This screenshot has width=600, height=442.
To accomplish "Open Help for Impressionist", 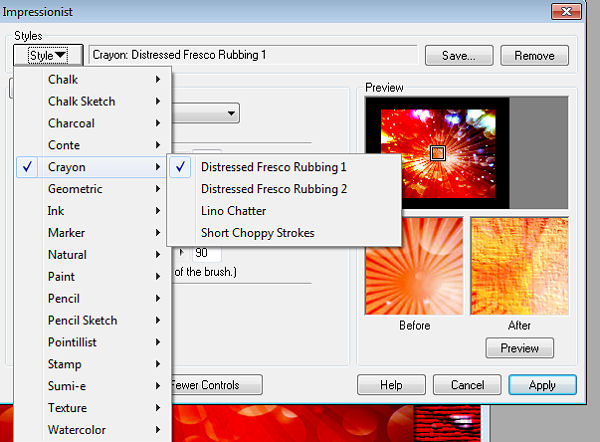I will (x=392, y=385).
